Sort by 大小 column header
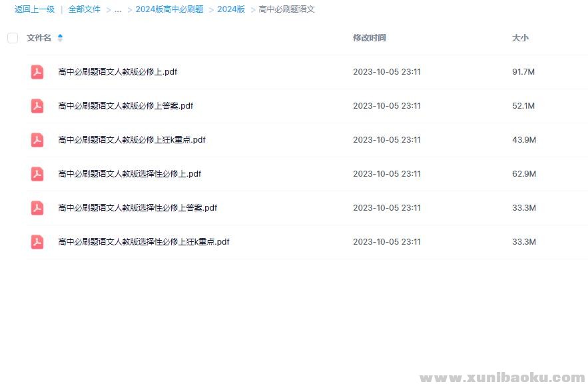Image resolution: width=588 pixels, height=386 pixels. [x=520, y=38]
